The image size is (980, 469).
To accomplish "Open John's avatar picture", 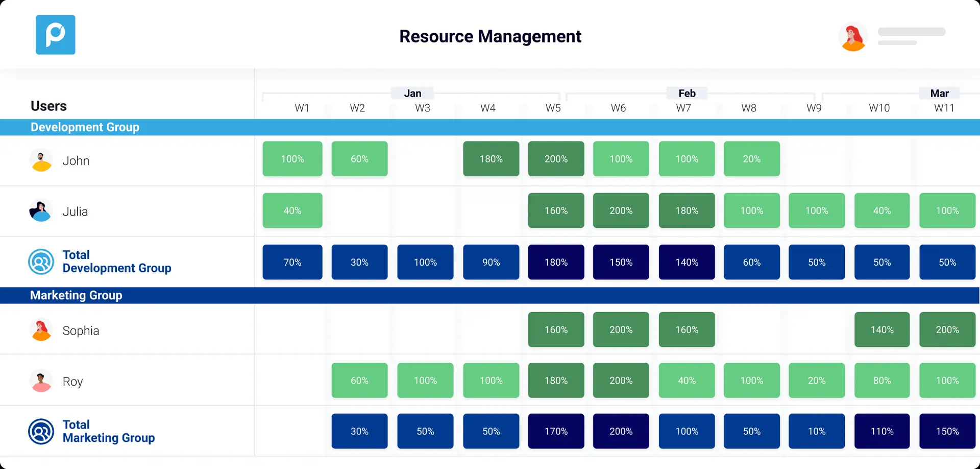I will [41, 160].
